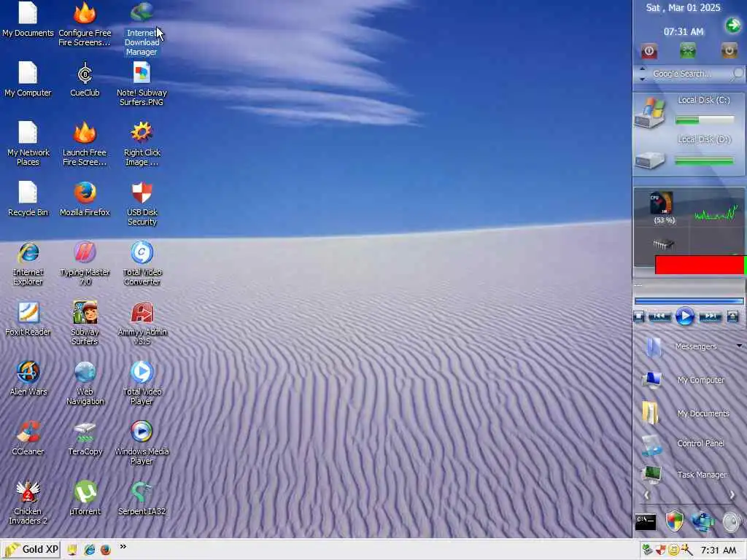Click the green restart sidebar button

coord(687,50)
